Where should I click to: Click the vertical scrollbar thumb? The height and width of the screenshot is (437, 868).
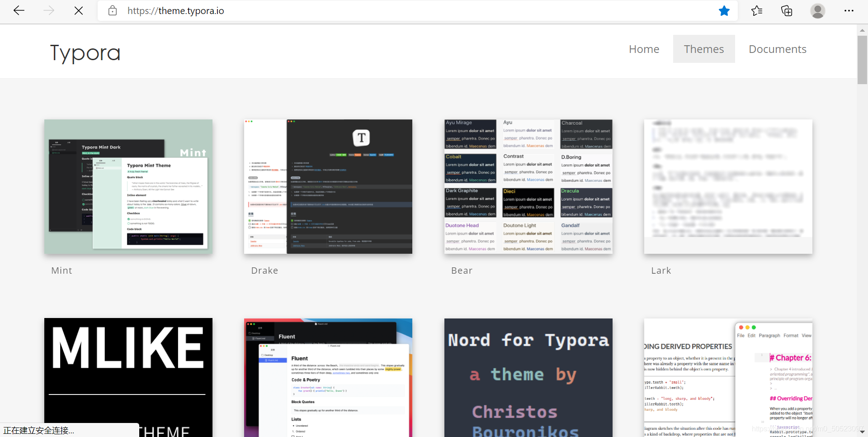click(x=862, y=60)
